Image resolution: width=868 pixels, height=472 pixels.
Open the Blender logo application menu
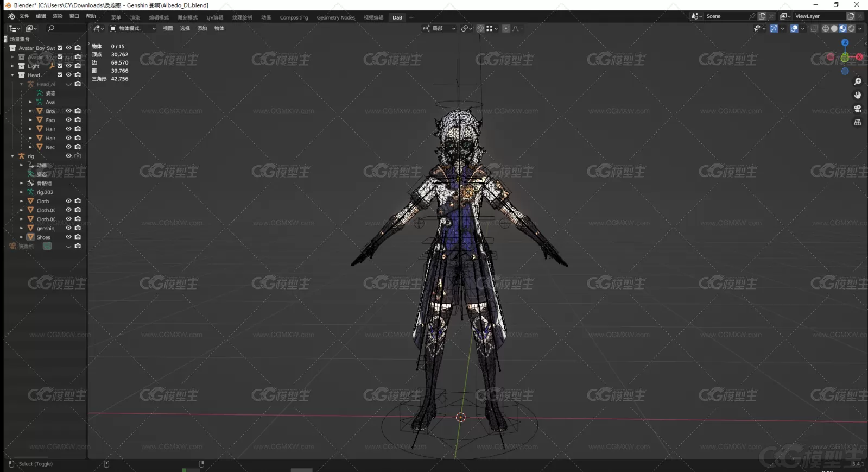[11, 16]
